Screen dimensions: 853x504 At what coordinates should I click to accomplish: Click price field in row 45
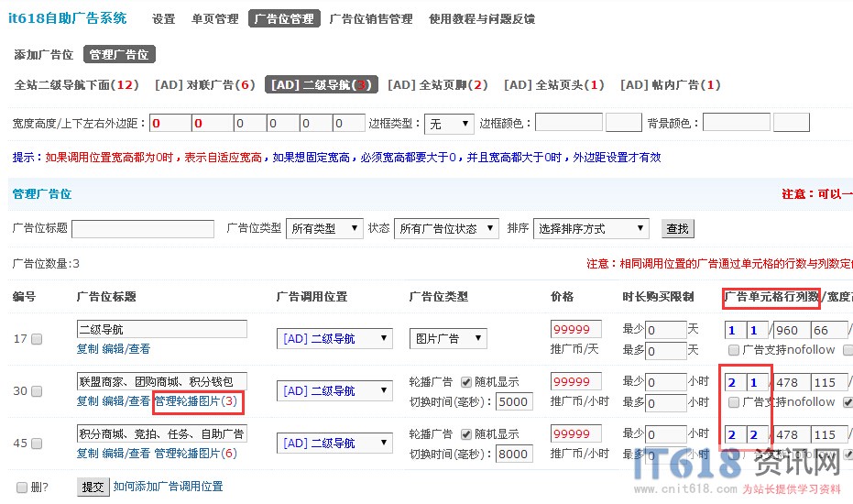click(x=576, y=433)
